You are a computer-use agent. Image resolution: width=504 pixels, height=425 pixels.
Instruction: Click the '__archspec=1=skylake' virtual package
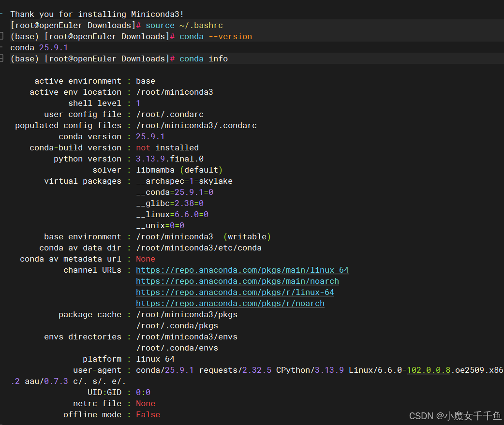pyautogui.click(x=184, y=181)
